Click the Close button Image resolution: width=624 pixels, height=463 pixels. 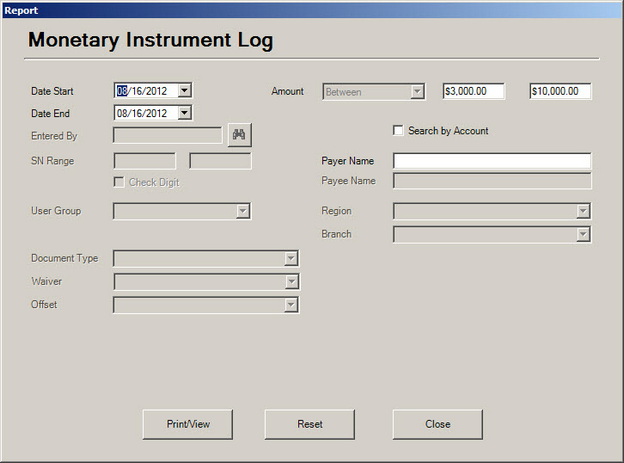[438, 424]
